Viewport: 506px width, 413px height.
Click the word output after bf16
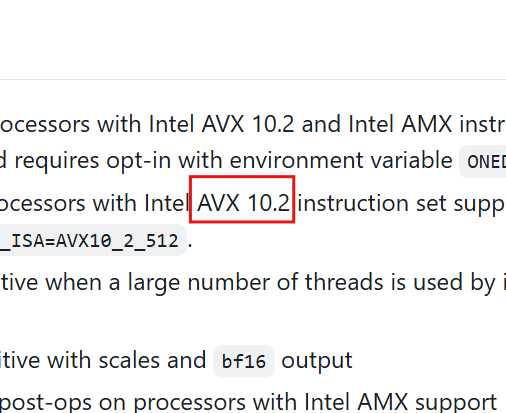pyautogui.click(x=317, y=361)
